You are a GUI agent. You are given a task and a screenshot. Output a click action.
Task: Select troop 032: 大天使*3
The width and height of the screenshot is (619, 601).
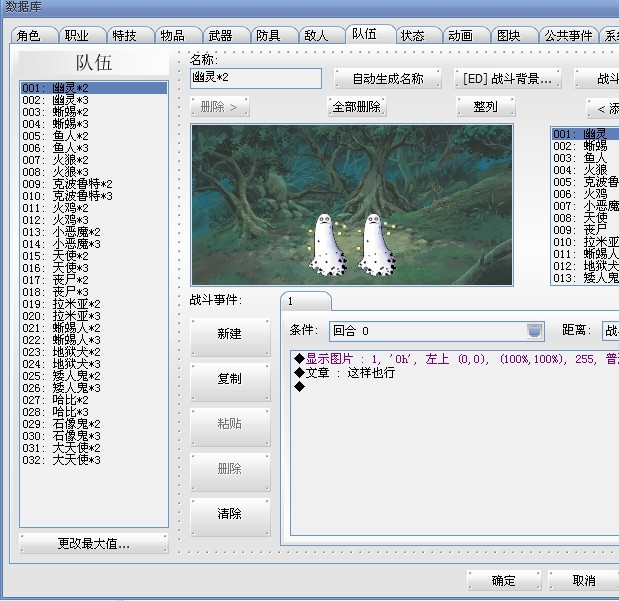click(94, 460)
